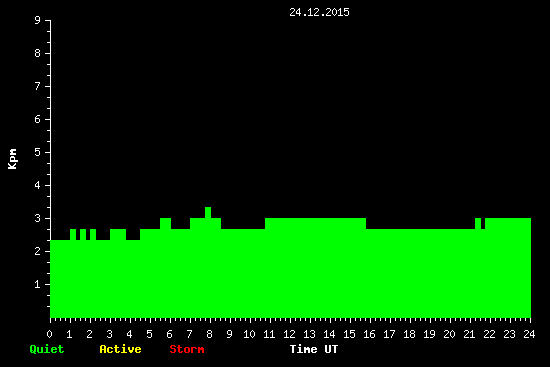Click the hour 21 tick label
The width and height of the screenshot is (550, 367).
coord(469,334)
